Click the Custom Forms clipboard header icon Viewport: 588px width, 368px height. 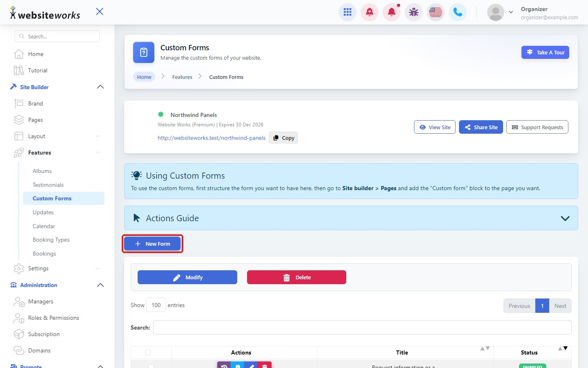point(144,52)
